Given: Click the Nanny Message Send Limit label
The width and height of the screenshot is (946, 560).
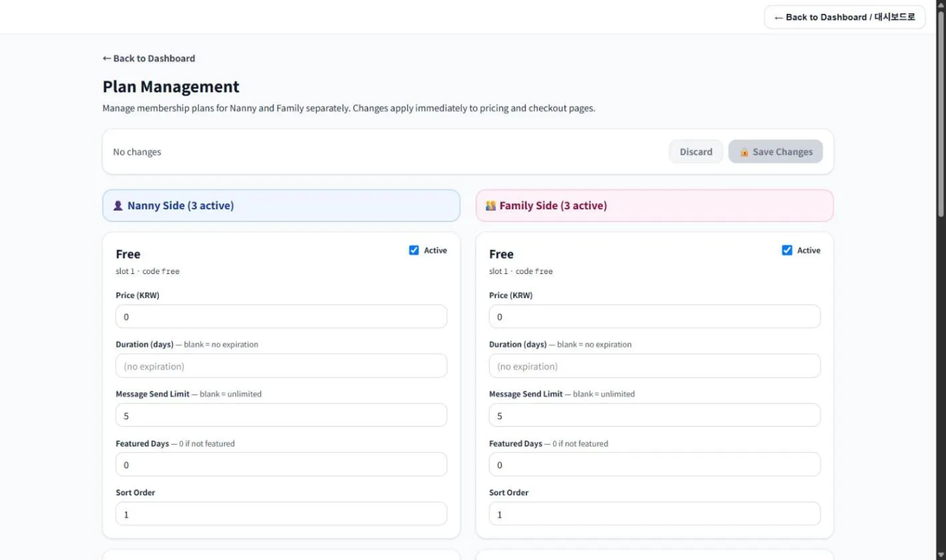Looking at the screenshot, I should click(x=153, y=394).
